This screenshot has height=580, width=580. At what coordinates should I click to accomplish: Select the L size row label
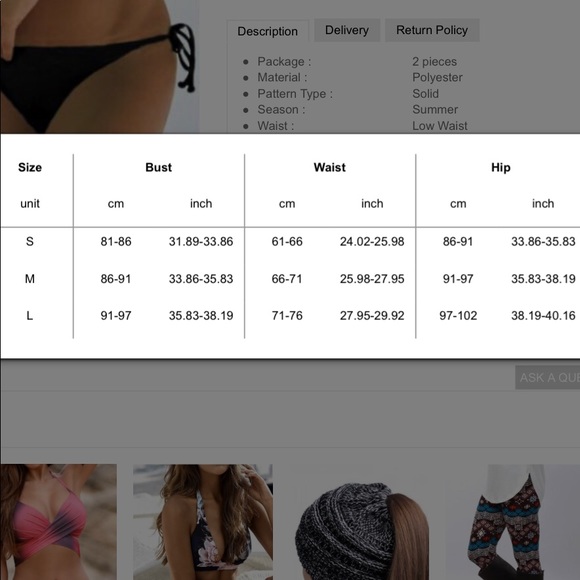click(x=30, y=316)
